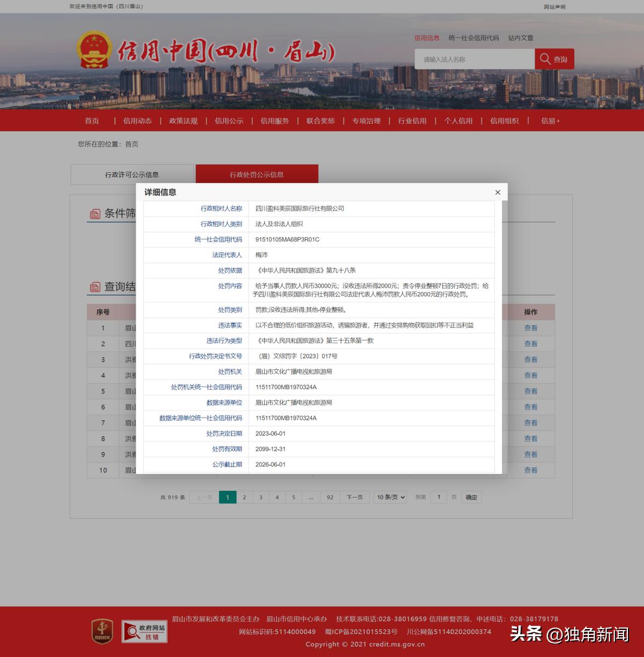Click the 网站声明 link at top right

[555, 6]
